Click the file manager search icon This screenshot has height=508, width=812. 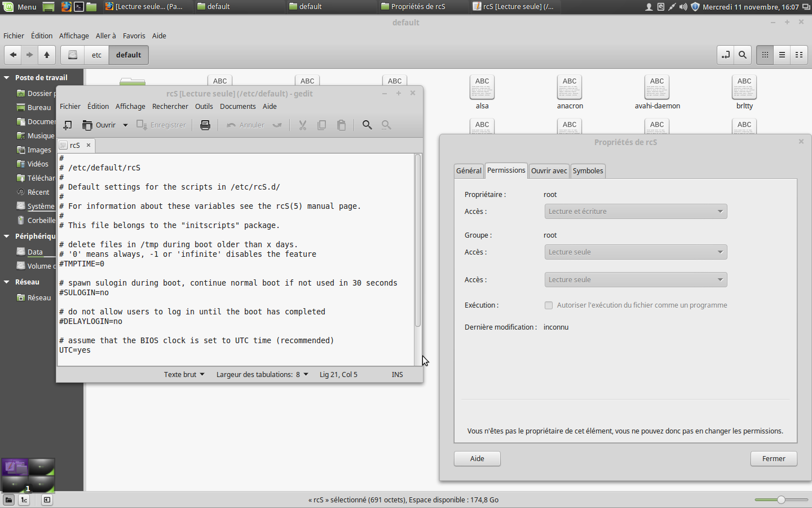point(743,55)
